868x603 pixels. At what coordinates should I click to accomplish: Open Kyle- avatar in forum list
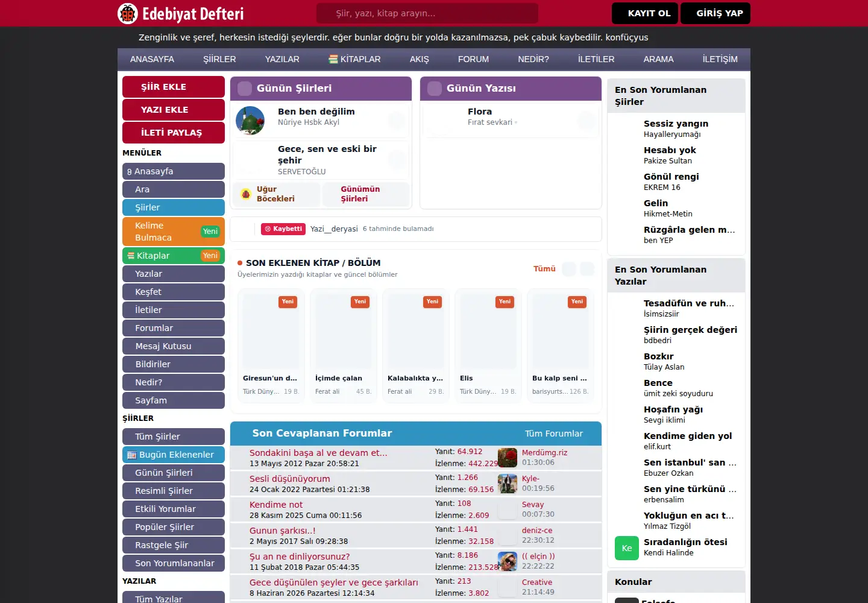click(x=508, y=484)
